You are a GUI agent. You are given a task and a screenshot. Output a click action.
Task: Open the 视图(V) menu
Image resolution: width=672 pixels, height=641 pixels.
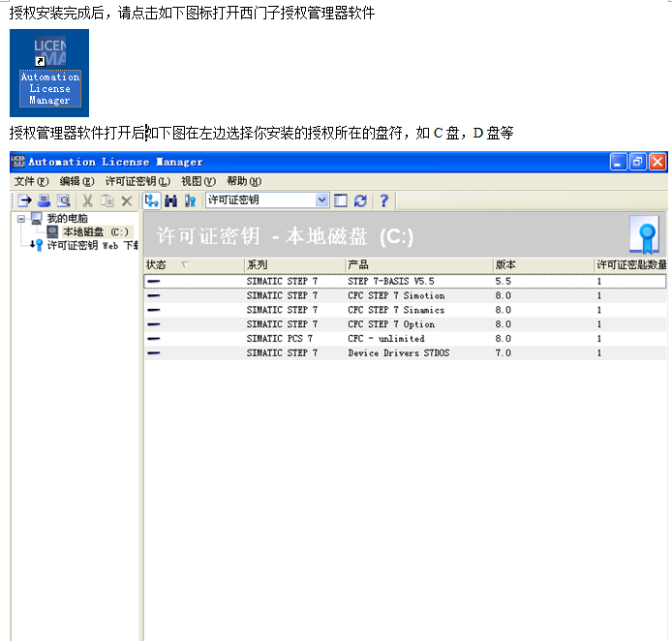(x=199, y=181)
